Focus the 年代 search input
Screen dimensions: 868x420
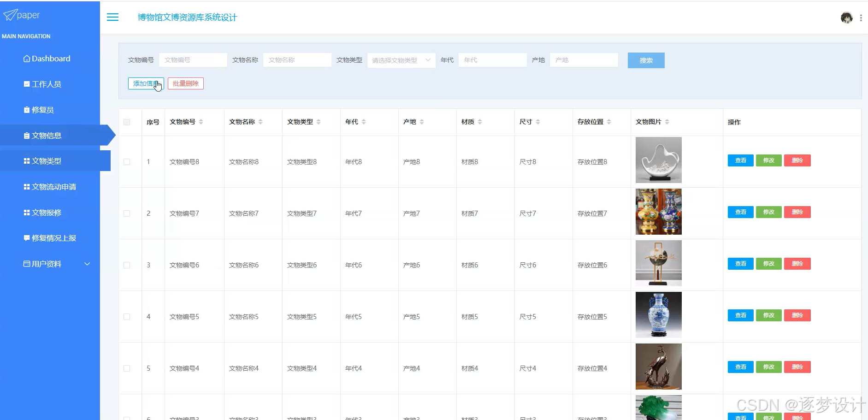coord(493,60)
